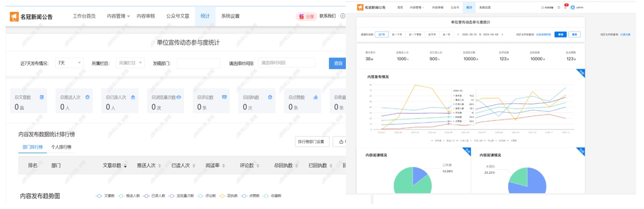
Task: Click 排行榜部门设置 button
Action: tap(313, 142)
